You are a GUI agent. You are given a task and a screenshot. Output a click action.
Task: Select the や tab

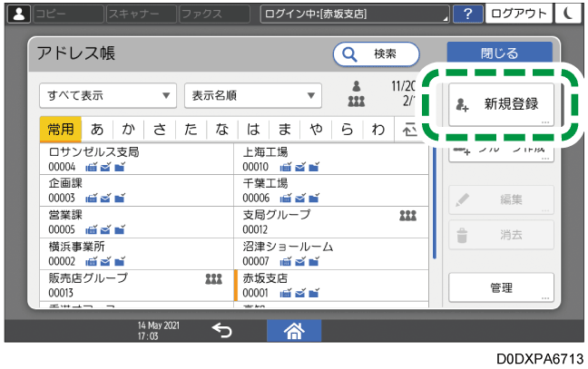(x=316, y=130)
